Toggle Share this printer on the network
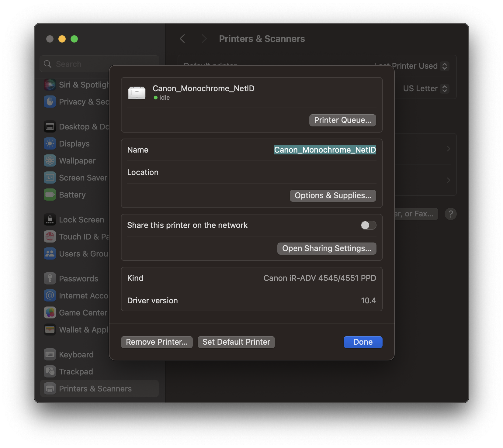The width and height of the screenshot is (503, 448). tap(368, 225)
